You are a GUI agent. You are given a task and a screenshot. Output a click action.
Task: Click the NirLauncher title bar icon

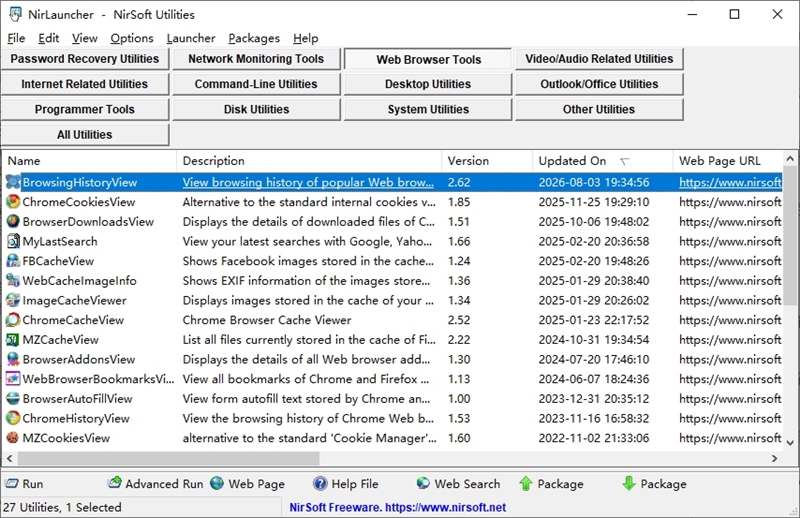pos(15,14)
